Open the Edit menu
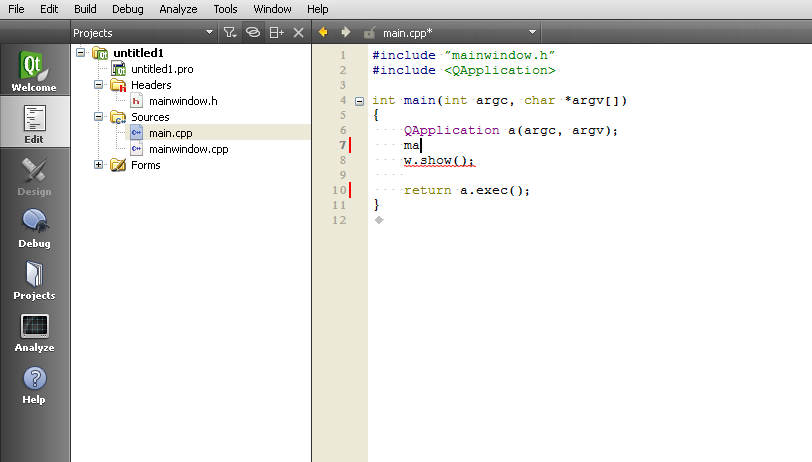The image size is (812, 462). pyautogui.click(x=49, y=9)
